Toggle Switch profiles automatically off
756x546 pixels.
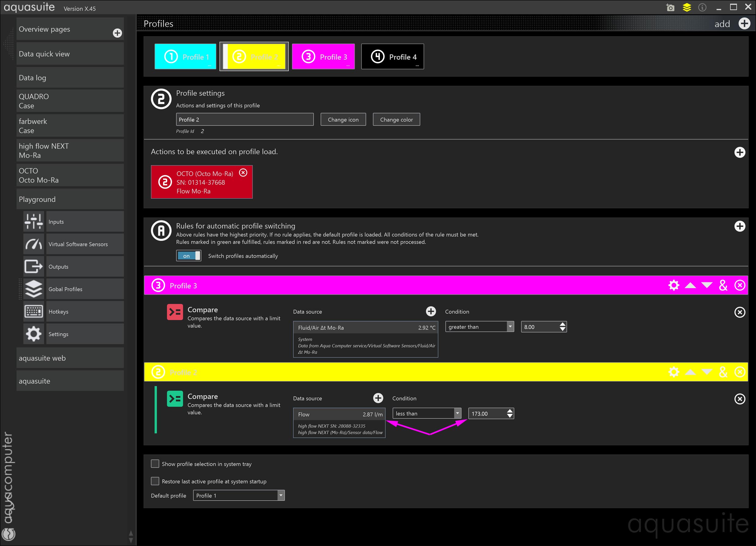click(189, 256)
